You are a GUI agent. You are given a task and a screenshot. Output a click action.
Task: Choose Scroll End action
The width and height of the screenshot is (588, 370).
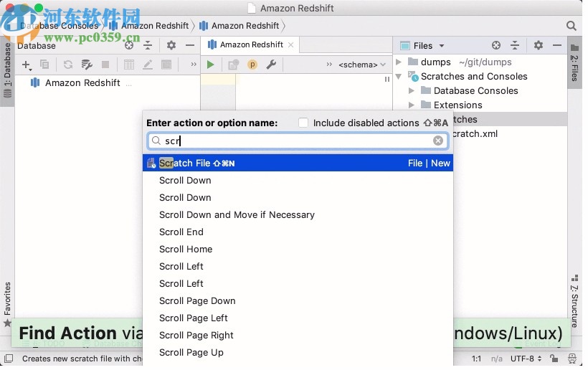298,232
